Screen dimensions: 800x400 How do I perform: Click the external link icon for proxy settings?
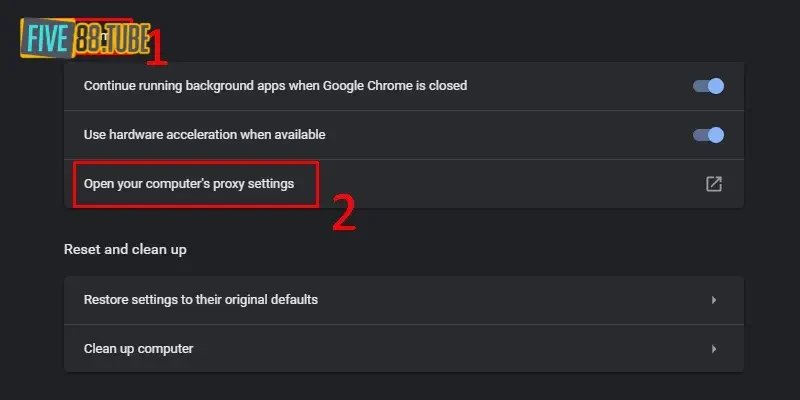click(x=714, y=184)
